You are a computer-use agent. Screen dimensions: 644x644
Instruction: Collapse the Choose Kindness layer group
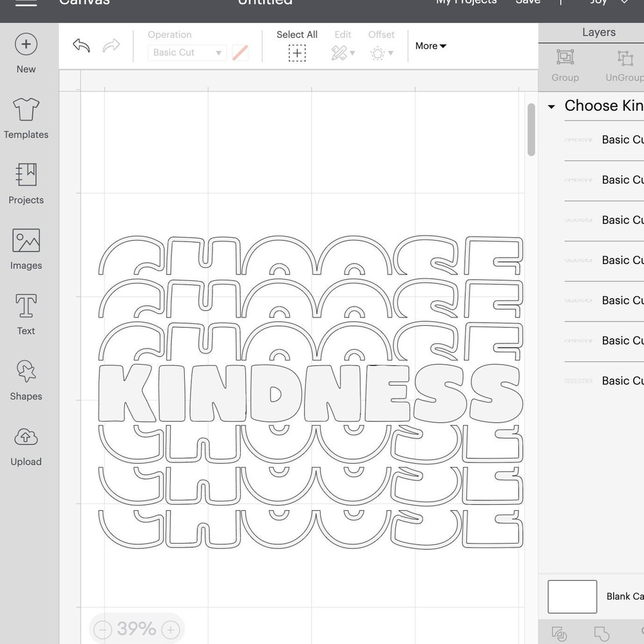[552, 106]
